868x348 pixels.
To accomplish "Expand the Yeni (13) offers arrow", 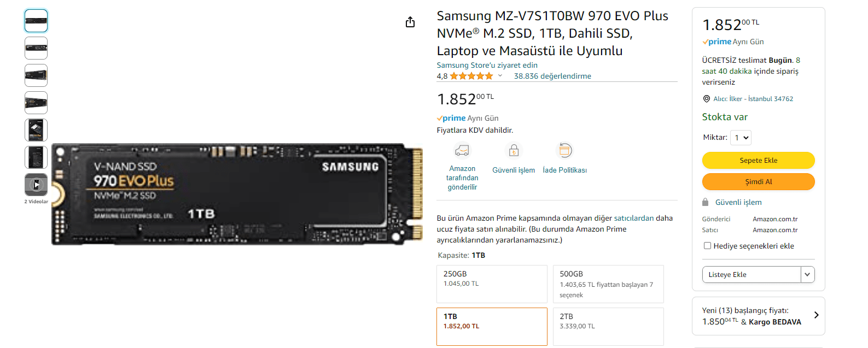I will [816, 315].
